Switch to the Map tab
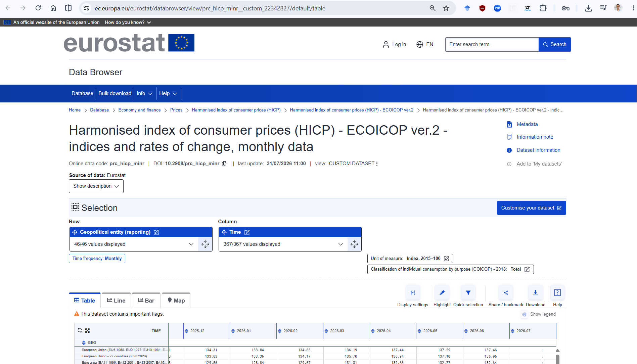 [x=176, y=301]
